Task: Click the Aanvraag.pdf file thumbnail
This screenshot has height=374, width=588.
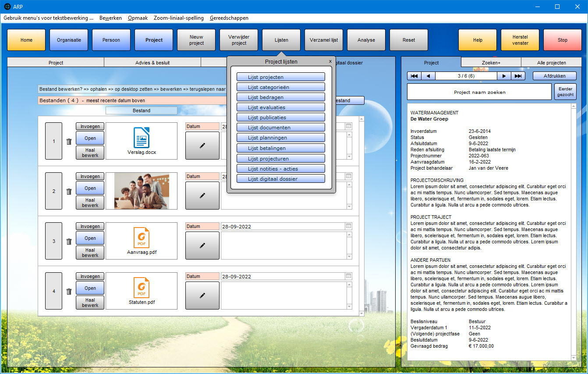Action: pyautogui.click(x=142, y=241)
